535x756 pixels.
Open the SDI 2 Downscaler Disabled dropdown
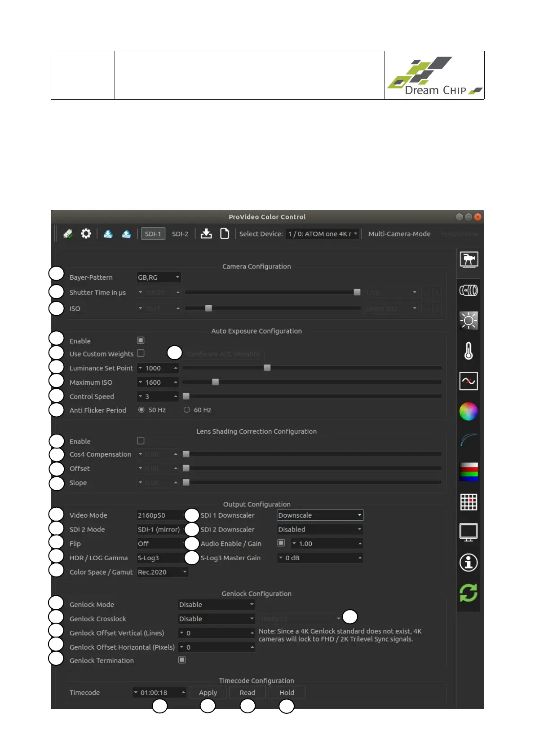[320, 530]
